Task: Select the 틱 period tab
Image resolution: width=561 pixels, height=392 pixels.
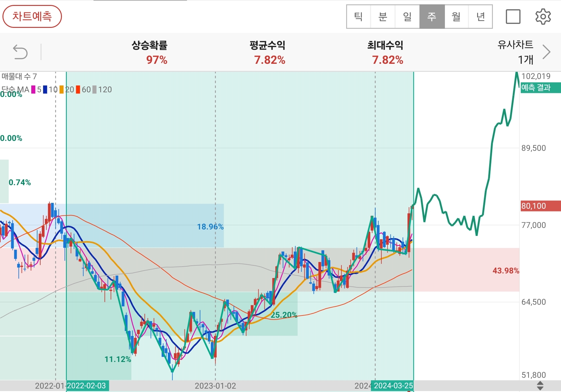Action: pyautogui.click(x=359, y=17)
